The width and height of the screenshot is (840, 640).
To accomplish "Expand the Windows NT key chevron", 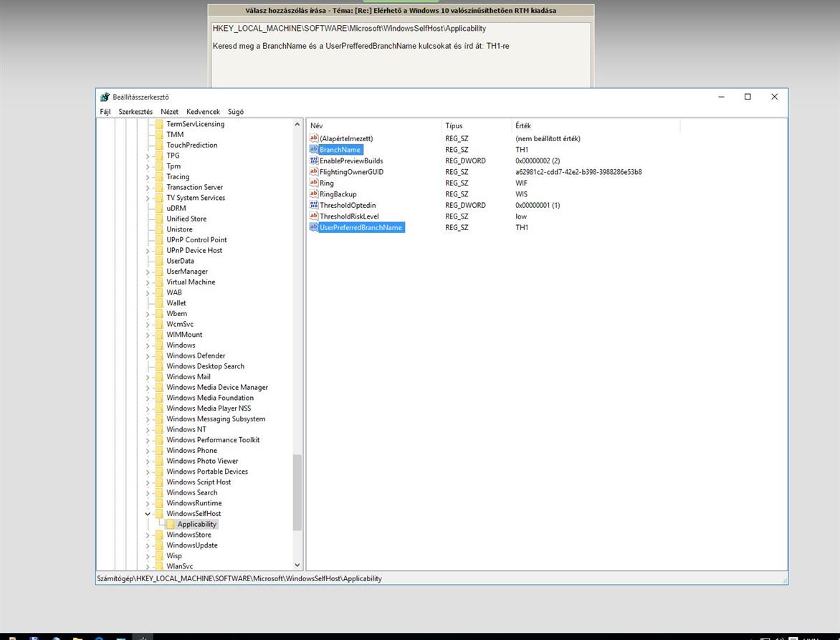I will click(148, 429).
